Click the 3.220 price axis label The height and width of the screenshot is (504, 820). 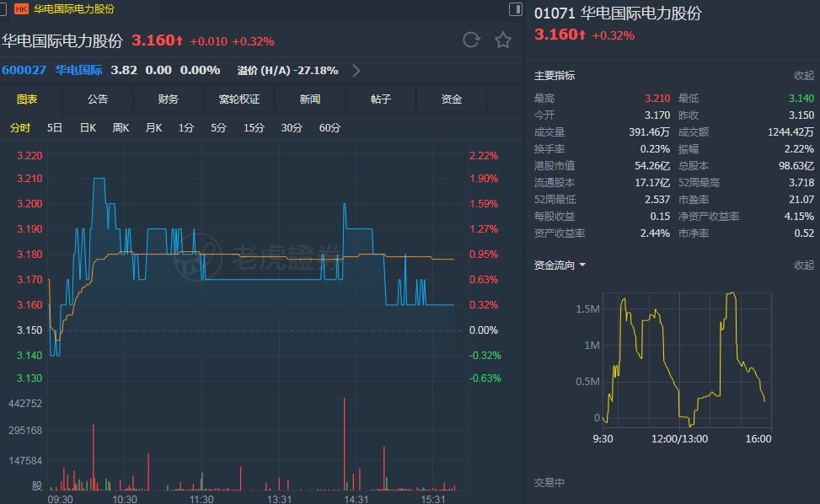coord(29,156)
